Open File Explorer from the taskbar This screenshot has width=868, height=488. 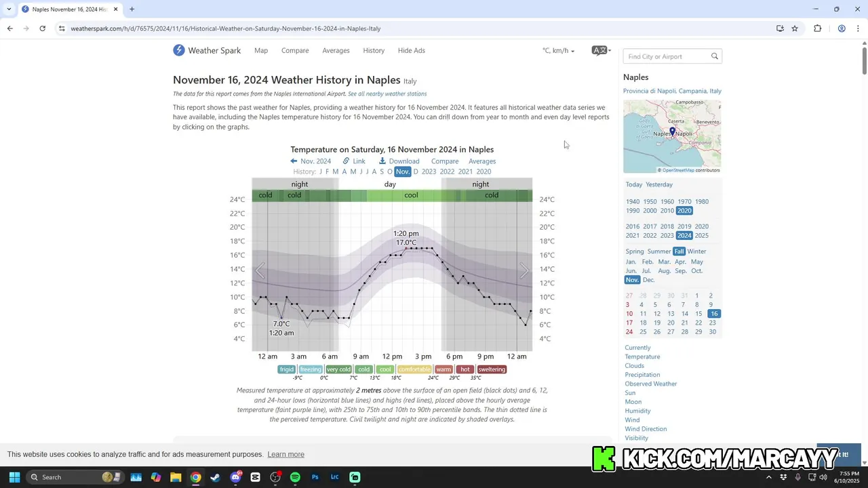176,477
